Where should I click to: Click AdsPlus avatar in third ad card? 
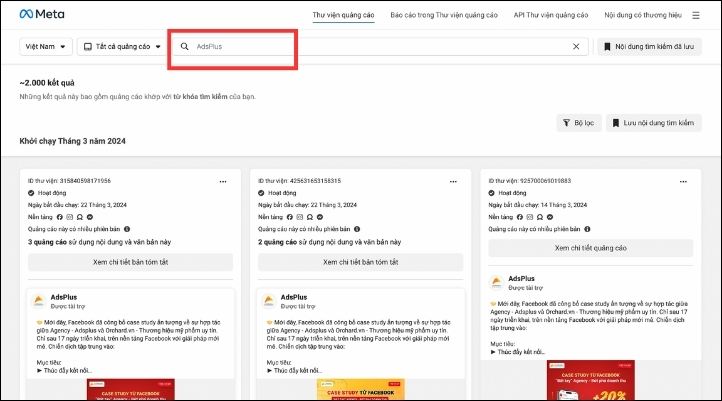pyautogui.click(x=496, y=282)
